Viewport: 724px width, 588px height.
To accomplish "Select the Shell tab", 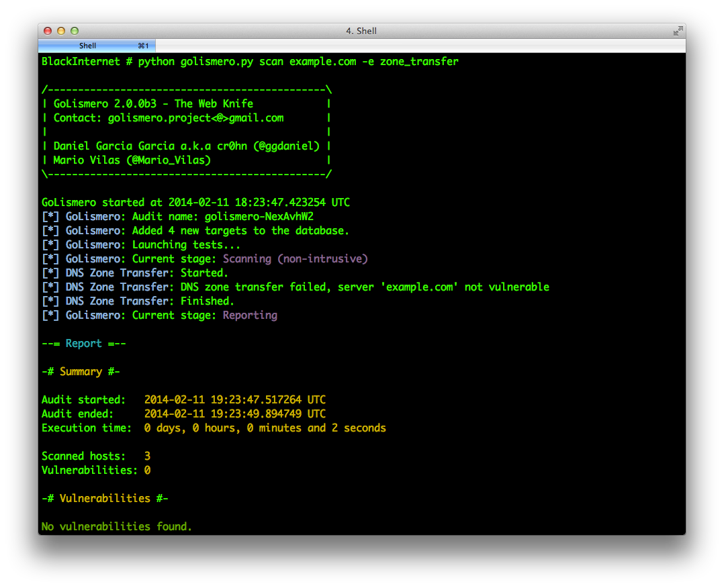I will (x=97, y=46).
